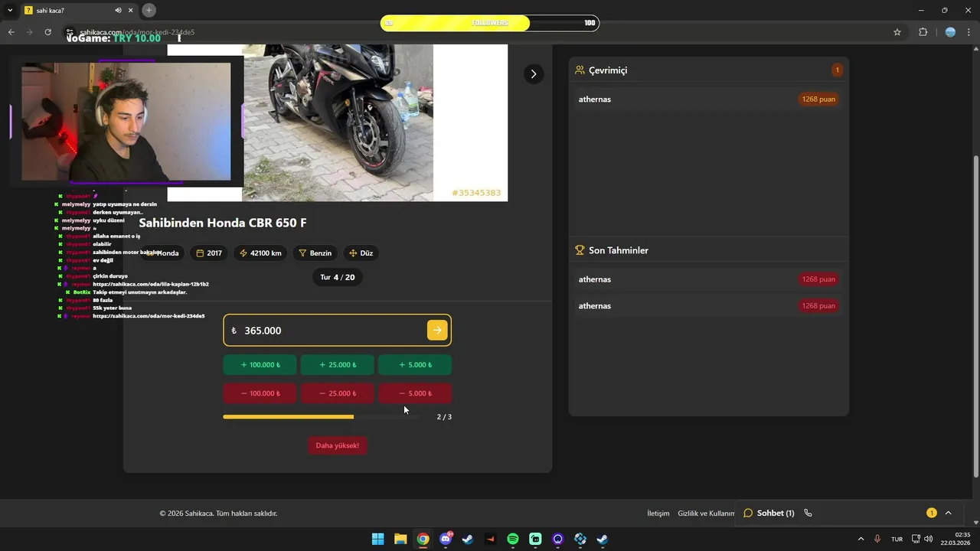Open the Windows Start menu

coord(378,539)
